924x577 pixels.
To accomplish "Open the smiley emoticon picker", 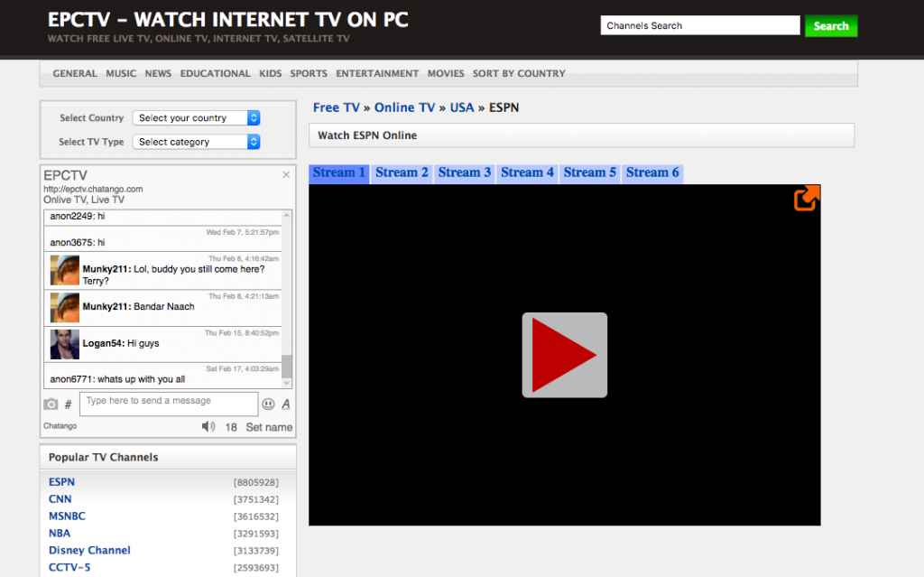I will [x=269, y=404].
